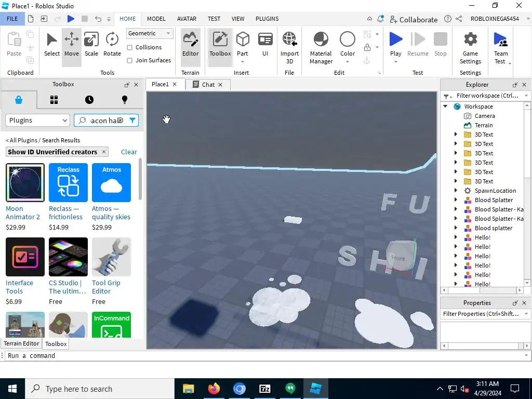This screenshot has height=399, width=532.
Task: Toggle the Lock tool icon
Action: (367, 47)
